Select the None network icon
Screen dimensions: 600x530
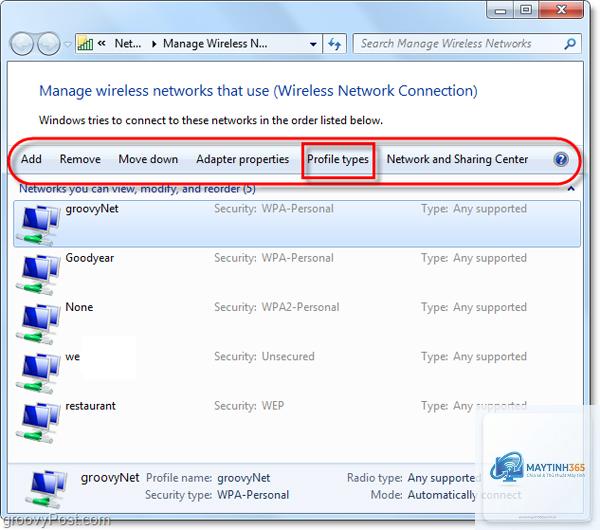[39, 324]
